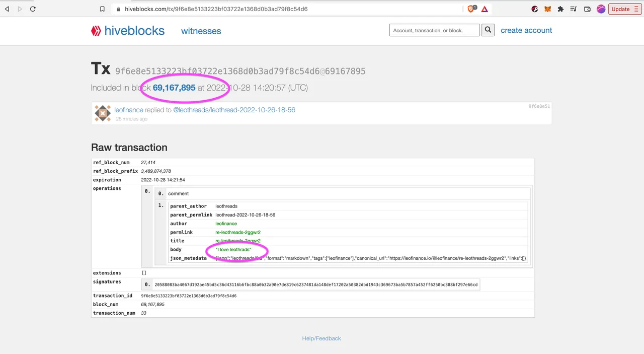
Task: Open the witnesses page
Action: (x=201, y=31)
